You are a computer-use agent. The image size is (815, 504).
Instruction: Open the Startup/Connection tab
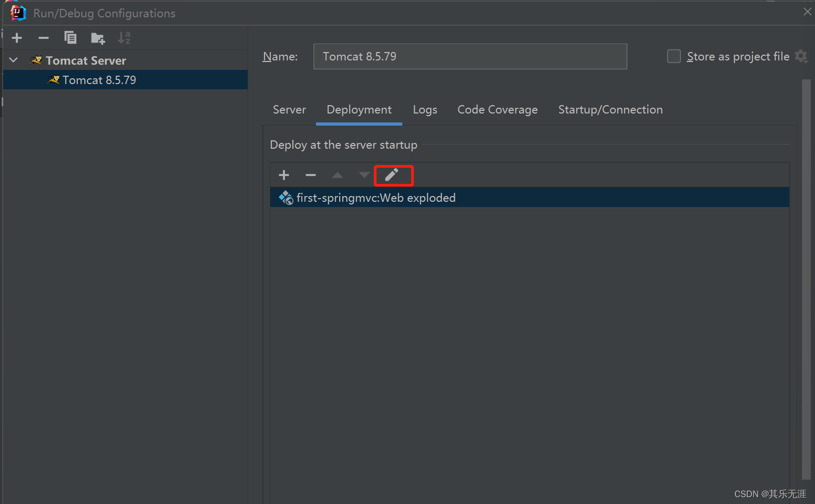point(610,109)
